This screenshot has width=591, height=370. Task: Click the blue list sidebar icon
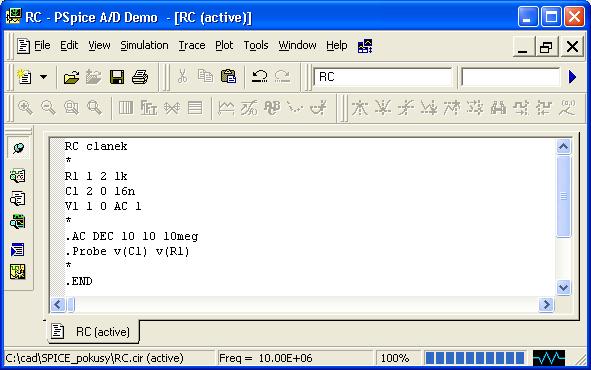coord(18,249)
